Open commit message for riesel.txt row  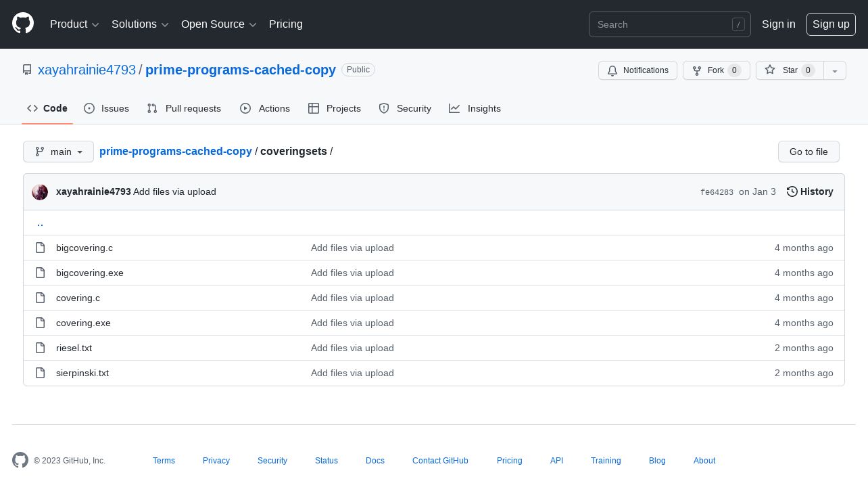[x=352, y=348]
